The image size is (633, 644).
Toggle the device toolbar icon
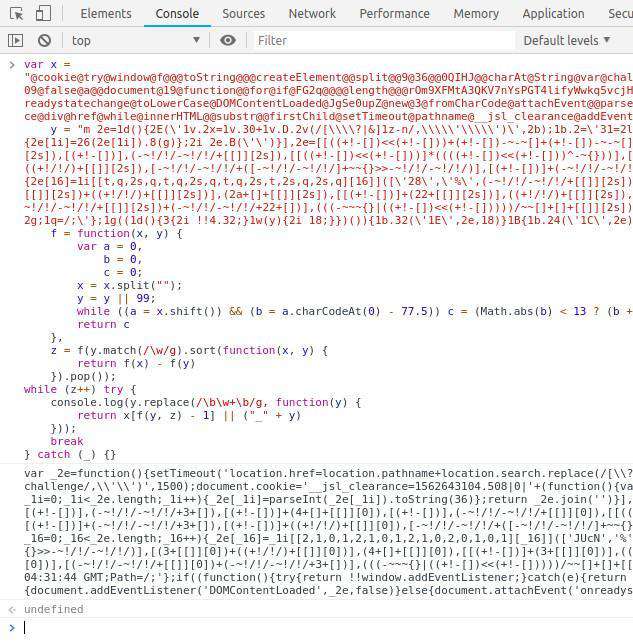click(43, 14)
